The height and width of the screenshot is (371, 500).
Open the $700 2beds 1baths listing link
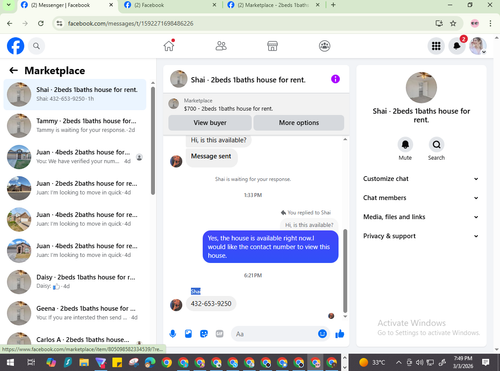click(228, 109)
